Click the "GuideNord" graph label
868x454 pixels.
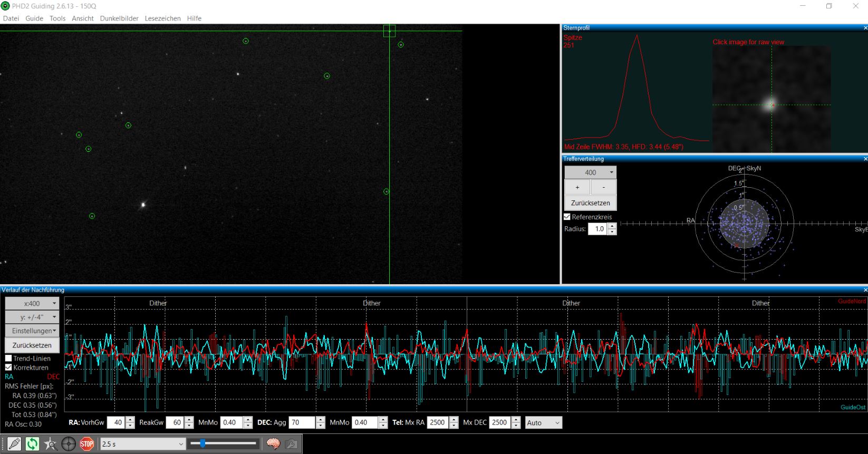pos(852,302)
